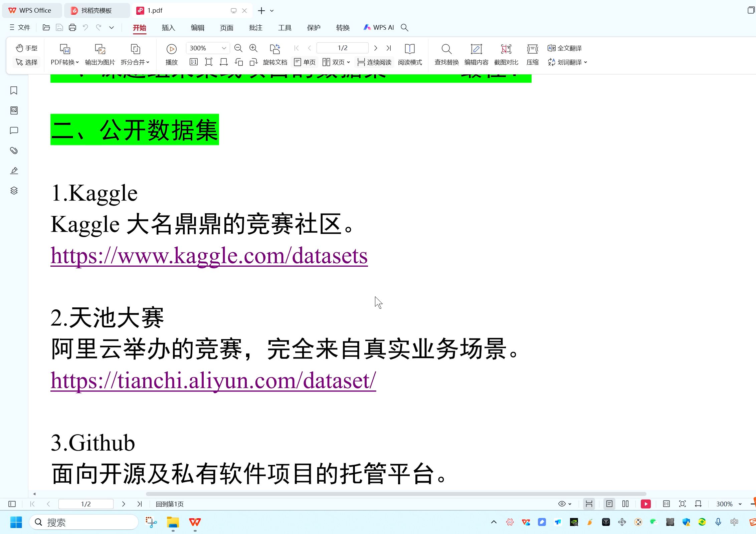Go to next page arrow in toolbar
756x534 pixels.
376,48
